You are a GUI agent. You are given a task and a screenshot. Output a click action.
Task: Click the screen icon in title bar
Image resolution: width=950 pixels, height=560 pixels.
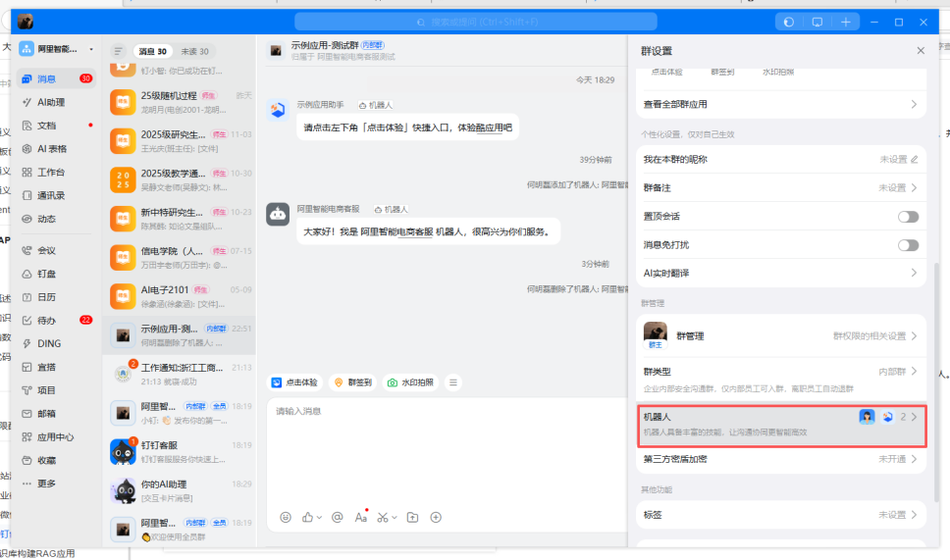818,22
